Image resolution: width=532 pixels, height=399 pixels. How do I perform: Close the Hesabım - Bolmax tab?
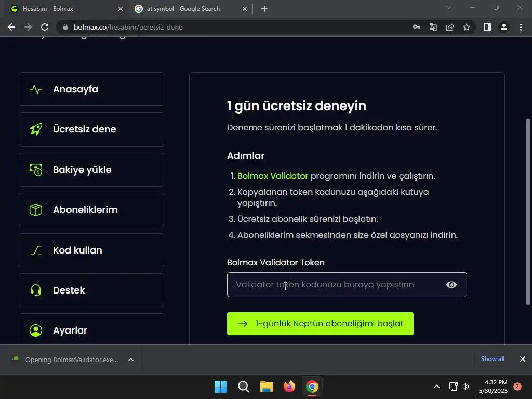point(121,9)
